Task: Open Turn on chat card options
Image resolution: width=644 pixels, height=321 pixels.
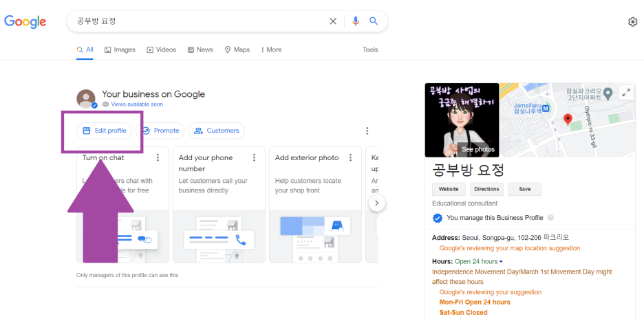Action: tap(158, 157)
